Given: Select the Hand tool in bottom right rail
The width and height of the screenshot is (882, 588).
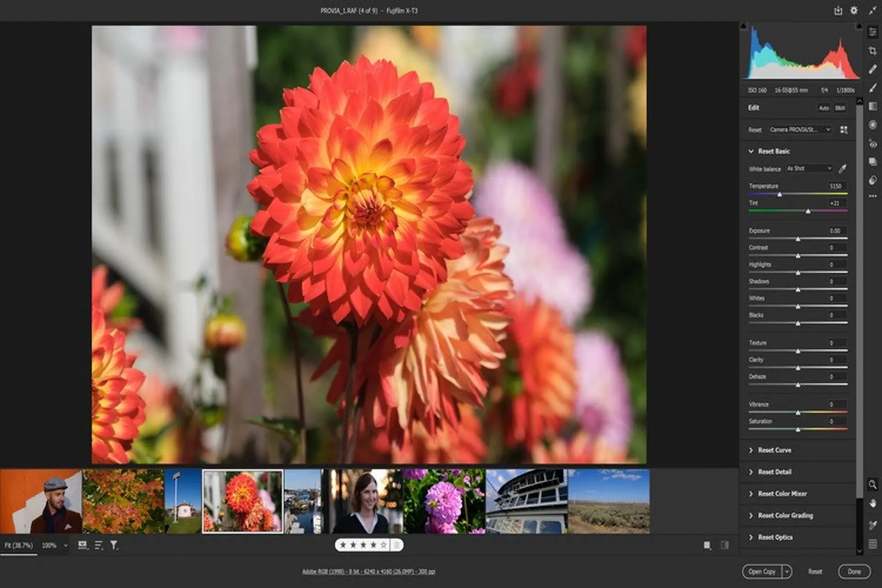Looking at the screenshot, I should point(873,503).
